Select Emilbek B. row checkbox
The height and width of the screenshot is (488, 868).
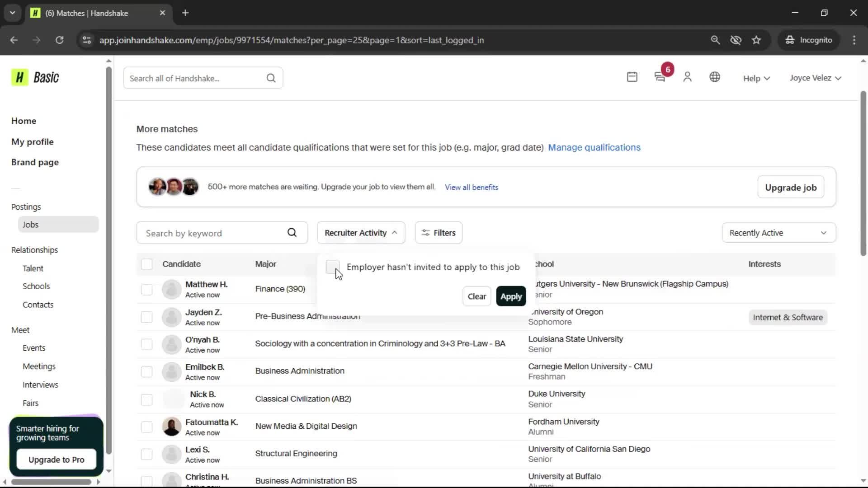click(146, 372)
